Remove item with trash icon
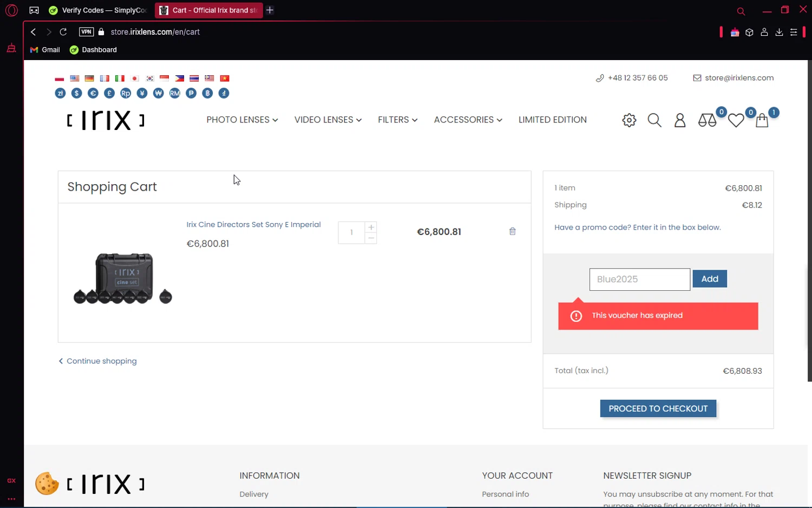 click(x=513, y=231)
